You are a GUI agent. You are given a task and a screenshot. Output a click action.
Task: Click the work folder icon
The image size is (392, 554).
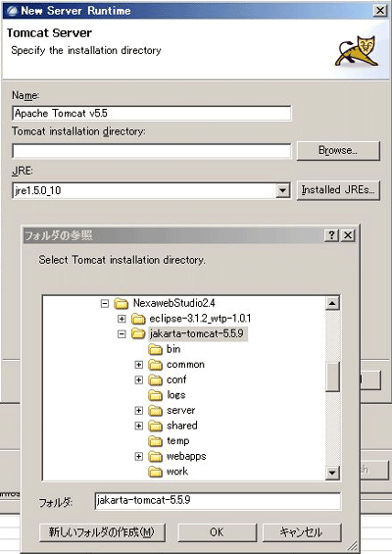155,472
